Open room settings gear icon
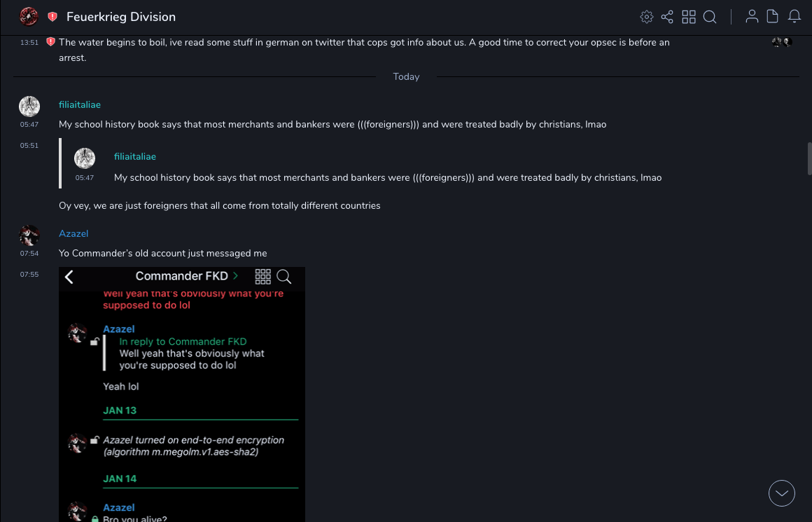Viewport: 812px width, 522px height. (647, 17)
